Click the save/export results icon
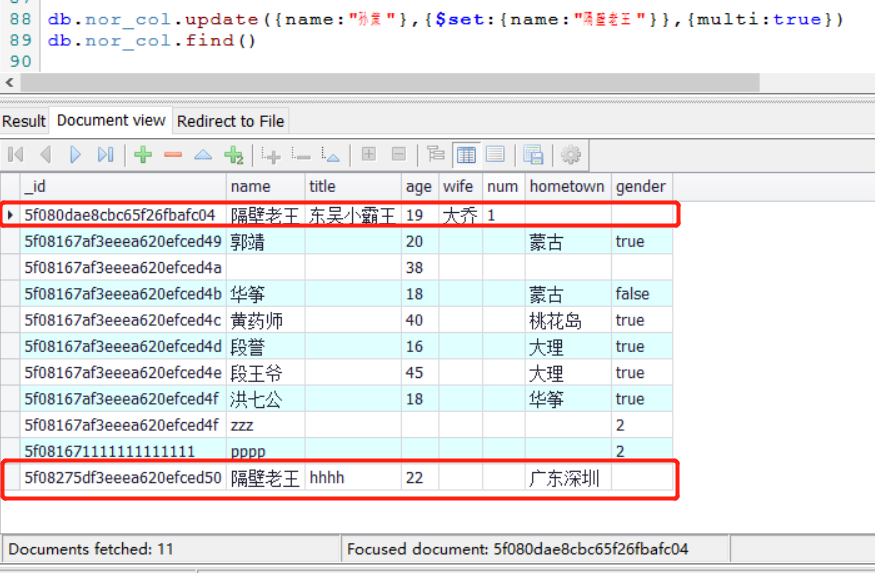Screen dimensions: 875x573 (x=533, y=155)
